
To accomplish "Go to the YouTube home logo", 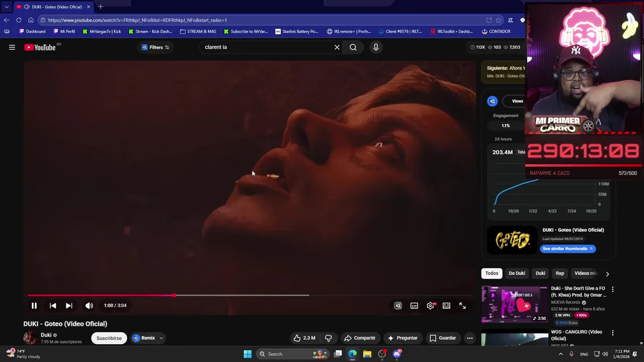I will click(x=40, y=47).
